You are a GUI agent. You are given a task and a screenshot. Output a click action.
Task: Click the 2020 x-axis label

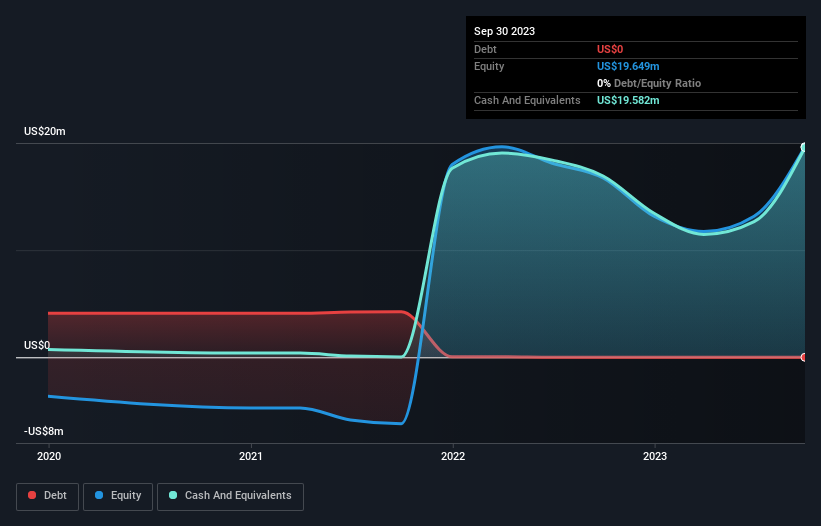(x=49, y=456)
